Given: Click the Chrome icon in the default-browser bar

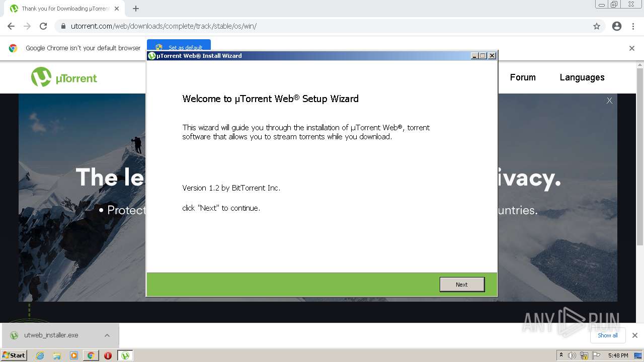Looking at the screenshot, I should coord(13,48).
